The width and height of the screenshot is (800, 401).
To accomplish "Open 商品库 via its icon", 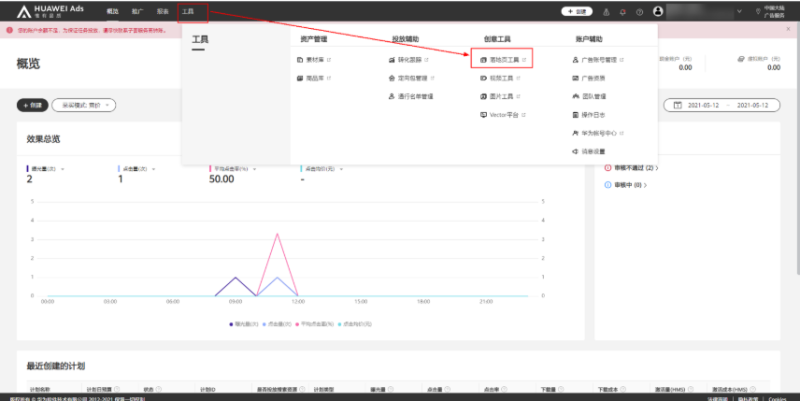I will point(297,76).
